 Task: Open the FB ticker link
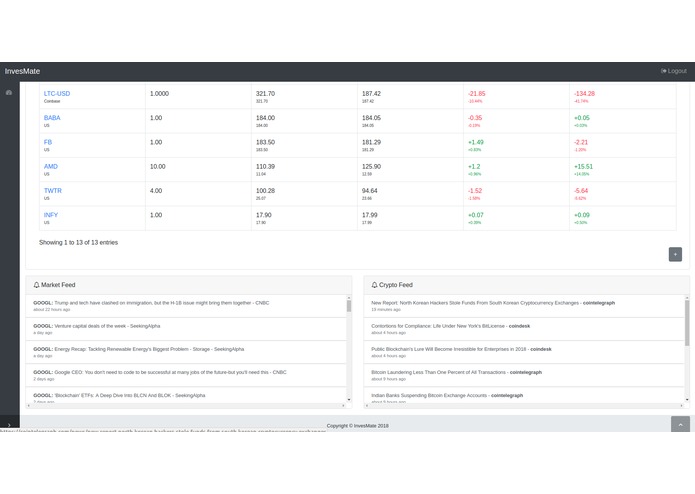(x=48, y=142)
